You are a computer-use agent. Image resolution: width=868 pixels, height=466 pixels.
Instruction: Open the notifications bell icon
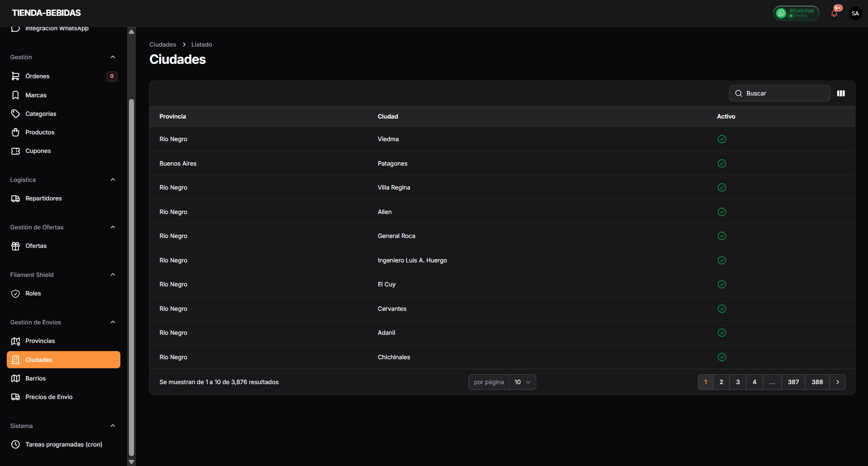834,13
